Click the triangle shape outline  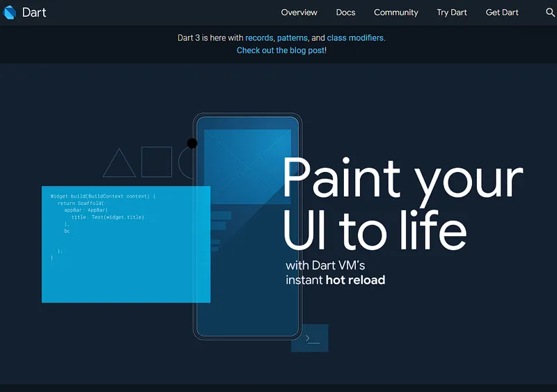[119, 163]
